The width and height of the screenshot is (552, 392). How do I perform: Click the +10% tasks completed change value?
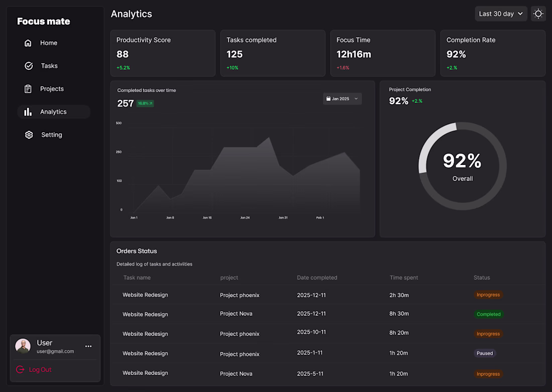pyautogui.click(x=232, y=68)
